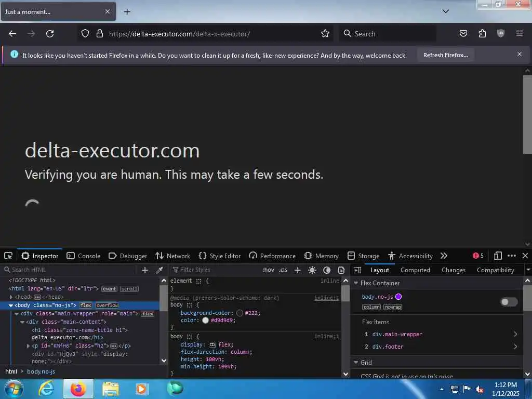Dismiss the Firefox refresh notification bar
The image size is (532, 399).
[x=520, y=54]
